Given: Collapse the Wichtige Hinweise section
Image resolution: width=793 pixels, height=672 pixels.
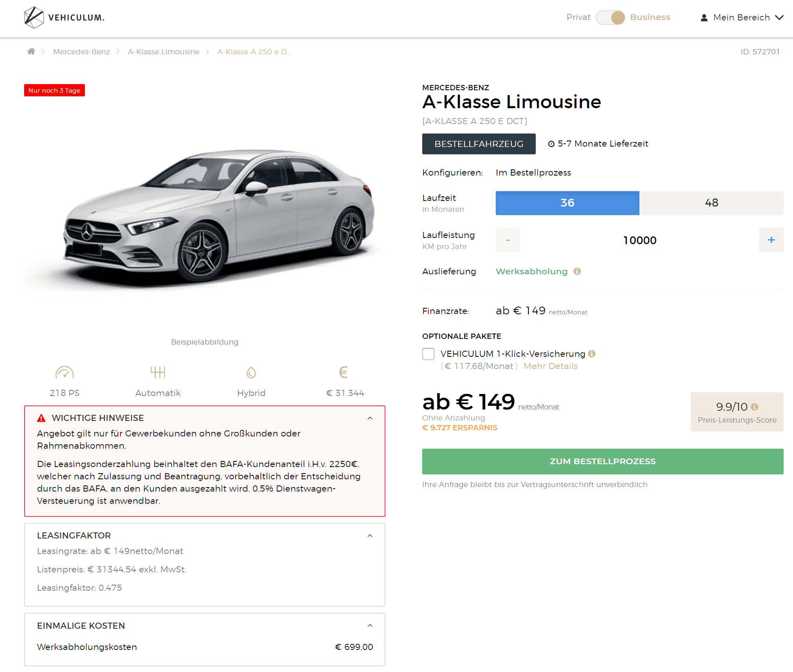Looking at the screenshot, I should 370,418.
